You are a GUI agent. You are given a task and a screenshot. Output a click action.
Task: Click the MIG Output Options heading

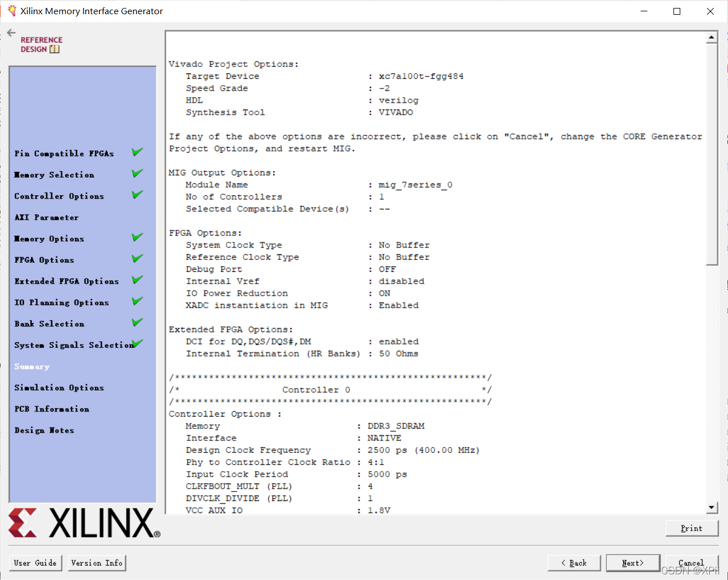(x=222, y=173)
